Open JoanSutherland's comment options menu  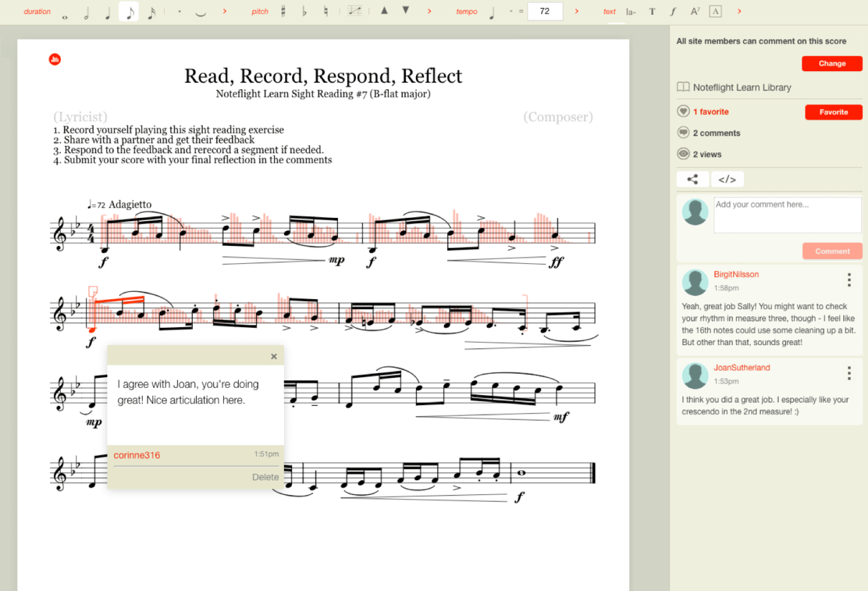(849, 373)
